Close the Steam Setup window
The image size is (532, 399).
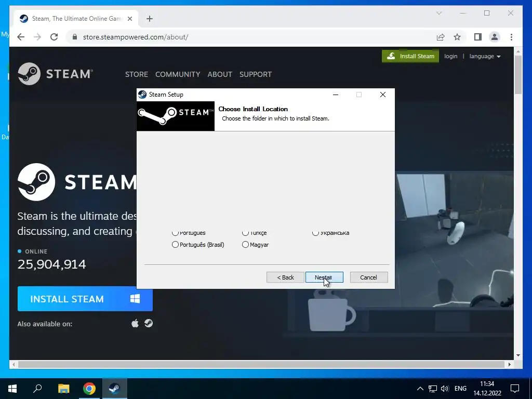click(x=383, y=95)
